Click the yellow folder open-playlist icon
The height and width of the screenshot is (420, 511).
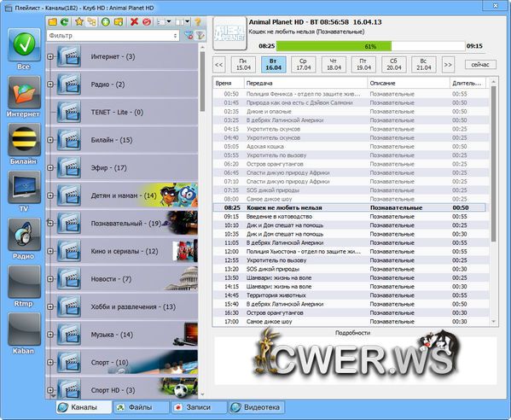[53, 22]
